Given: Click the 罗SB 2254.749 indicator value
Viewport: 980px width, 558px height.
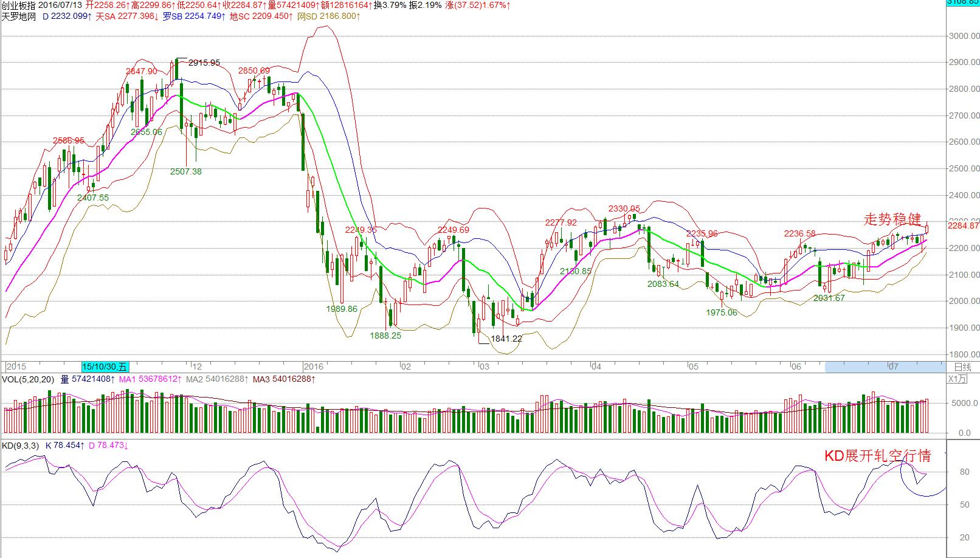Looking at the screenshot, I should pyautogui.click(x=194, y=16).
